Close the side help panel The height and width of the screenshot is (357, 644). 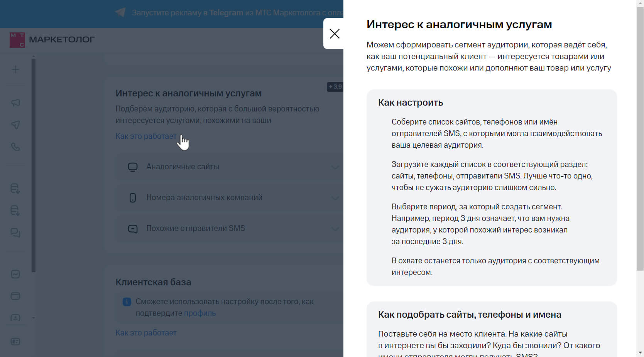[335, 34]
